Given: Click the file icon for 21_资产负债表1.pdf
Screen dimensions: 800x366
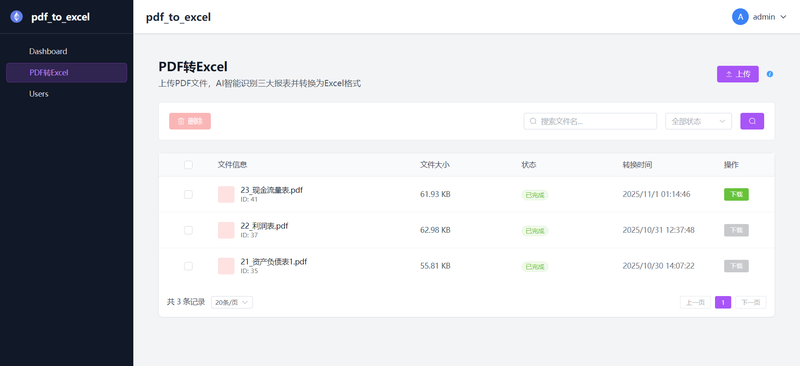Looking at the screenshot, I should [x=226, y=266].
